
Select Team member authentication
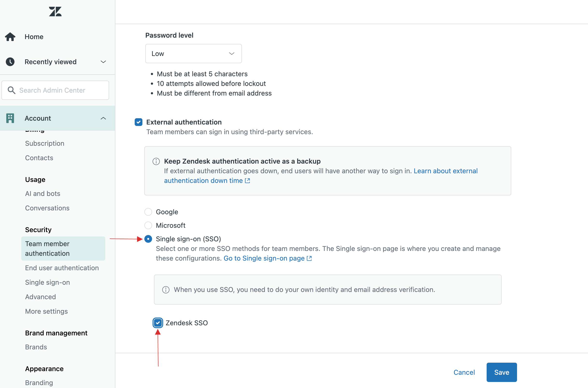pyautogui.click(x=63, y=249)
